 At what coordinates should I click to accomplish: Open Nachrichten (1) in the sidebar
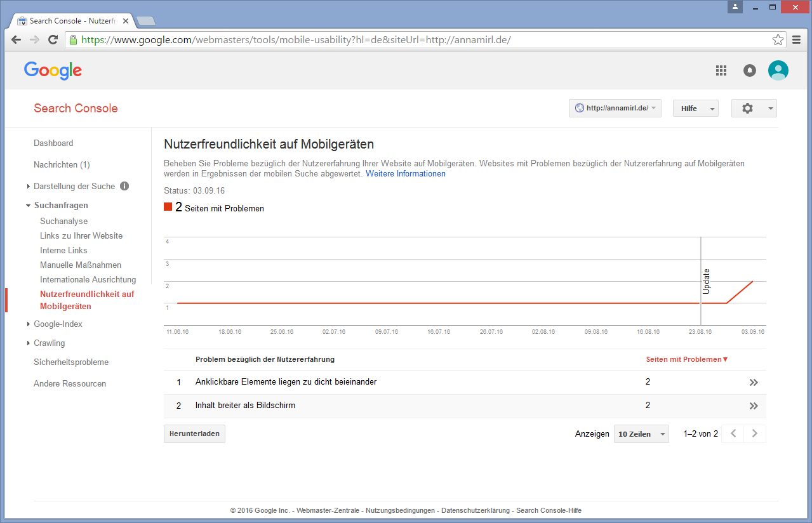tap(62, 165)
